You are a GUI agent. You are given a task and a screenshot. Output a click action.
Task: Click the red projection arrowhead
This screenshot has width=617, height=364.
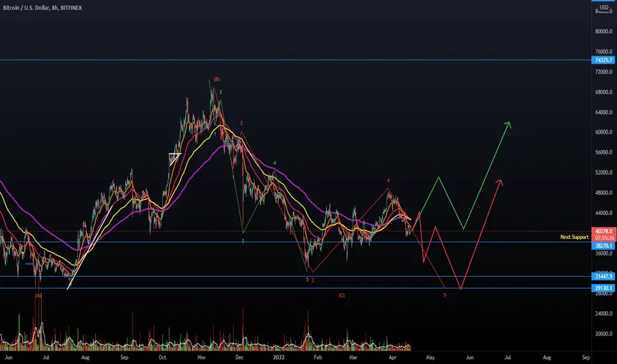499,182
